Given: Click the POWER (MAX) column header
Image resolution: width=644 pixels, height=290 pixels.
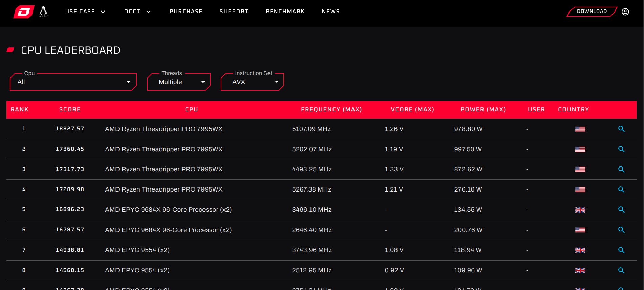Looking at the screenshot, I should (x=483, y=110).
